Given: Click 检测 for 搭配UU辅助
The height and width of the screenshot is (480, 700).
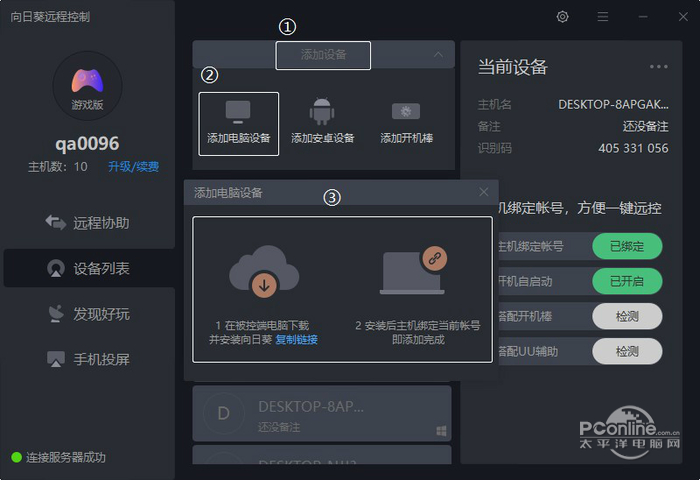Looking at the screenshot, I should [627, 351].
